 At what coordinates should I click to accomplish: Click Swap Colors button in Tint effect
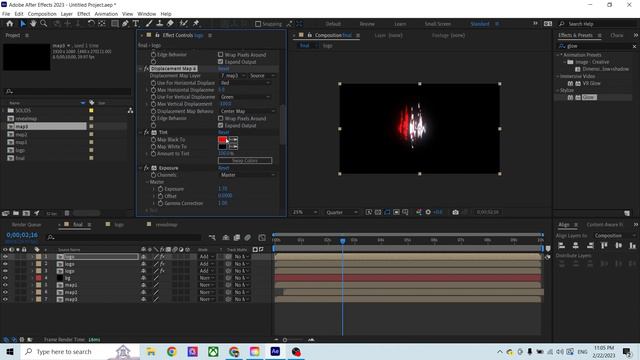[x=245, y=161]
